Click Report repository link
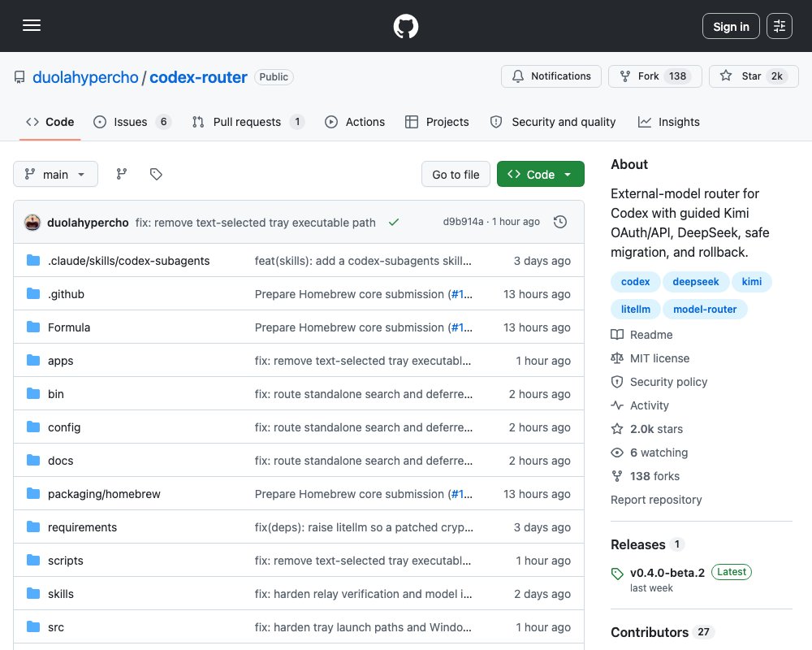The image size is (812, 650). click(x=656, y=500)
